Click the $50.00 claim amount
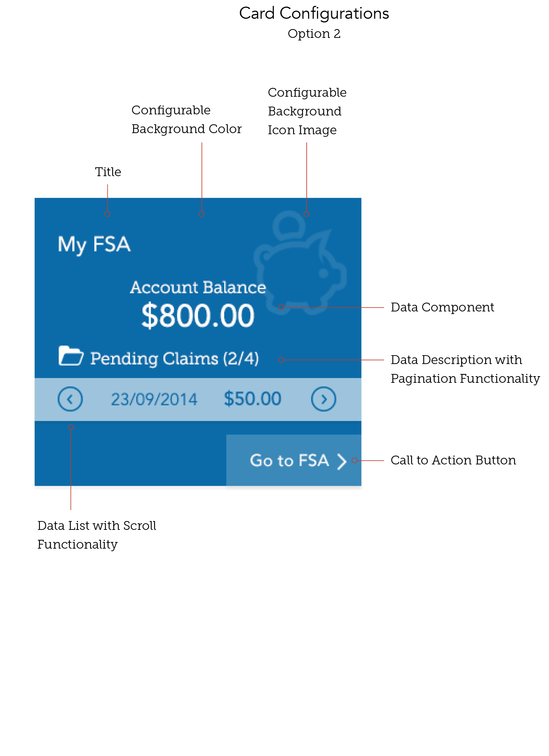The image size is (549, 756). click(253, 399)
